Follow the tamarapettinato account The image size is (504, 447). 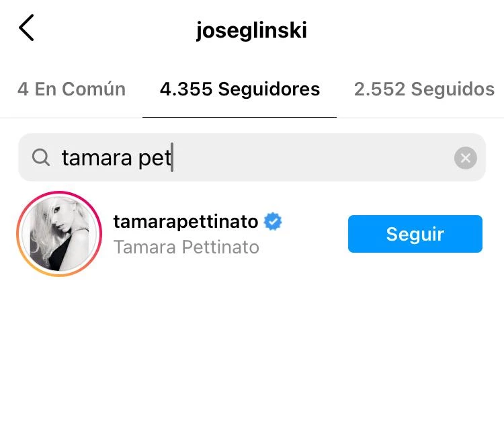point(415,234)
